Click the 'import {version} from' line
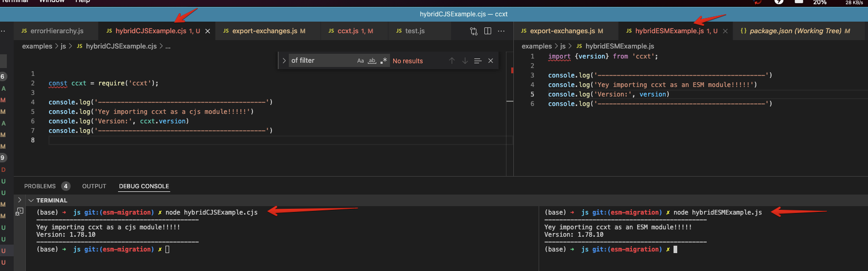868x271 pixels. pyautogui.click(x=603, y=56)
